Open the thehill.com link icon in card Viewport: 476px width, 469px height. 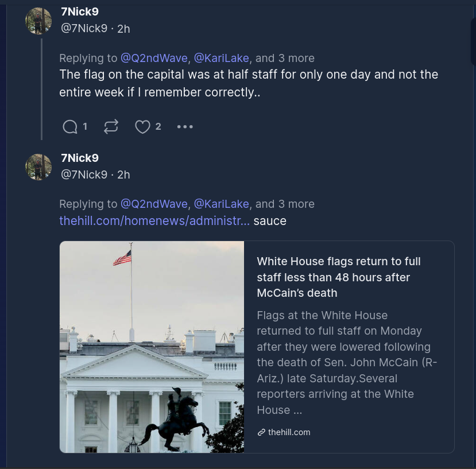tap(261, 432)
